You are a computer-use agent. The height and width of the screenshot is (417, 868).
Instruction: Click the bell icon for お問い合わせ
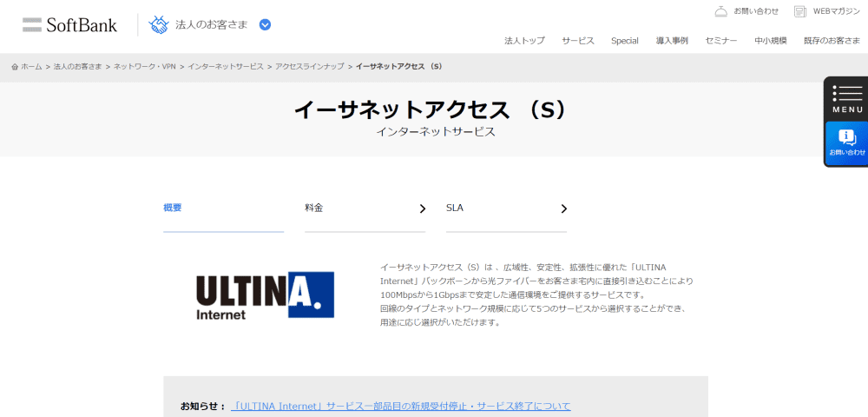click(x=720, y=11)
